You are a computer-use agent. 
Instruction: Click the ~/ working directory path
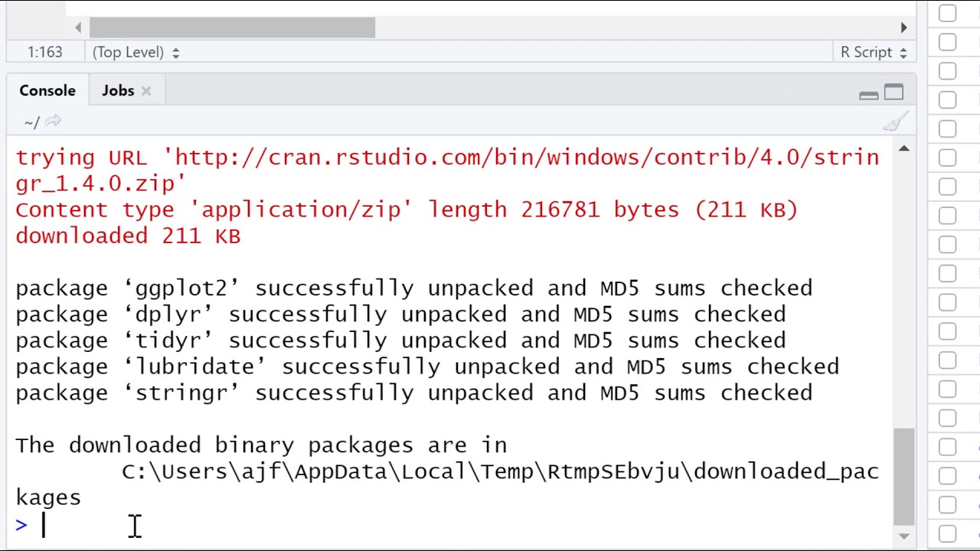click(31, 122)
